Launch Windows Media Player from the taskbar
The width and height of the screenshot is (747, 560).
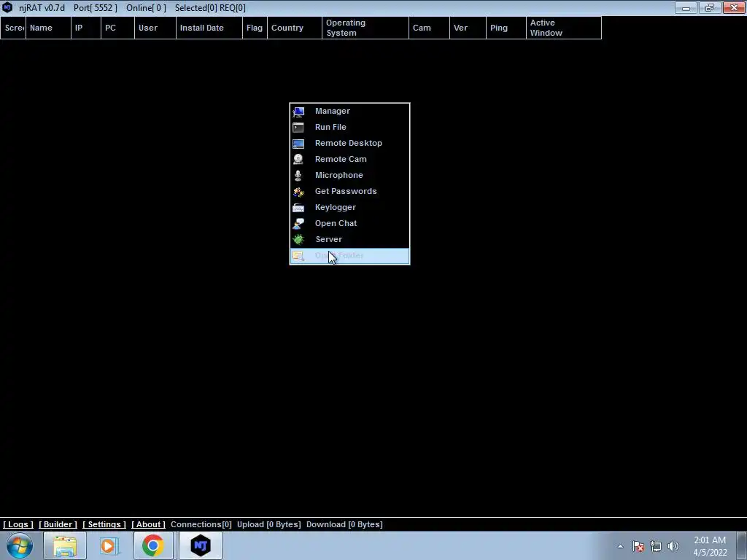point(109,545)
